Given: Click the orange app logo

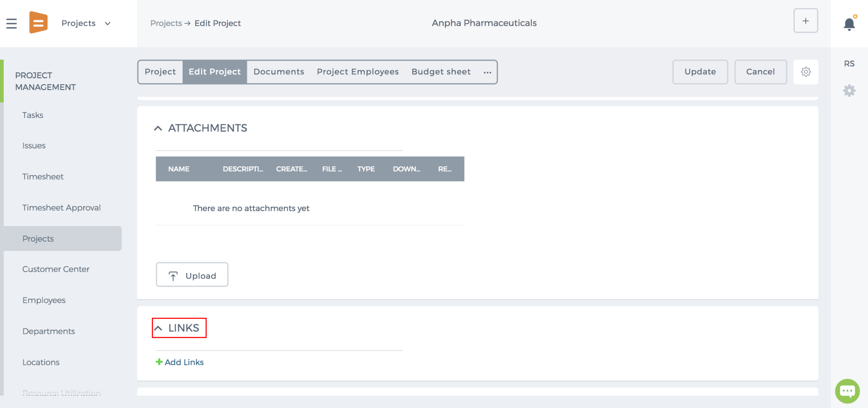Looking at the screenshot, I should 38,23.
